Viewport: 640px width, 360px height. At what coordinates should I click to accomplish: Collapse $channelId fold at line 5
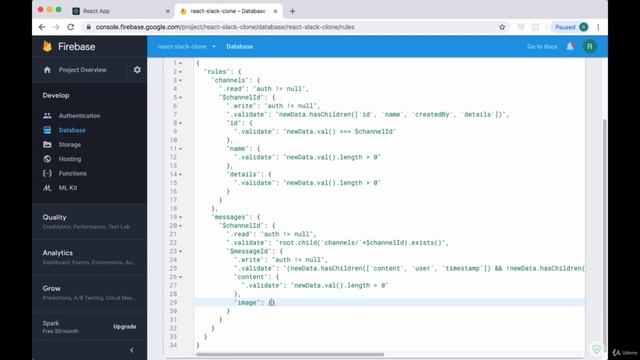coord(180,98)
